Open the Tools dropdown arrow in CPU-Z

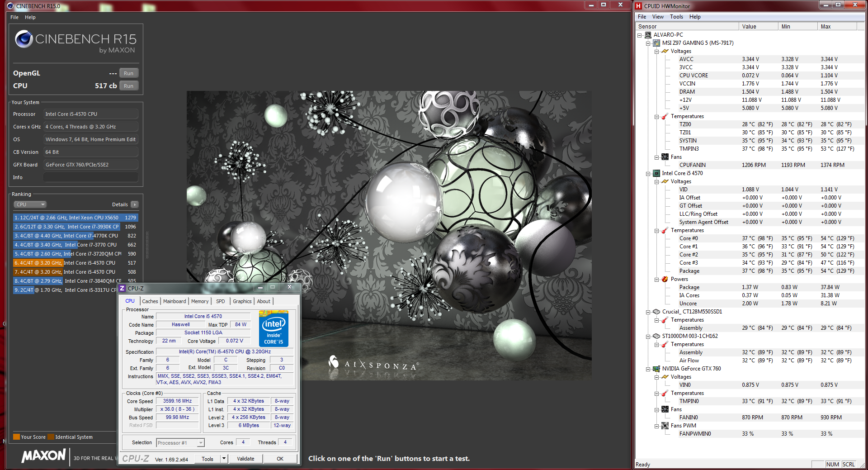pos(224,459)
